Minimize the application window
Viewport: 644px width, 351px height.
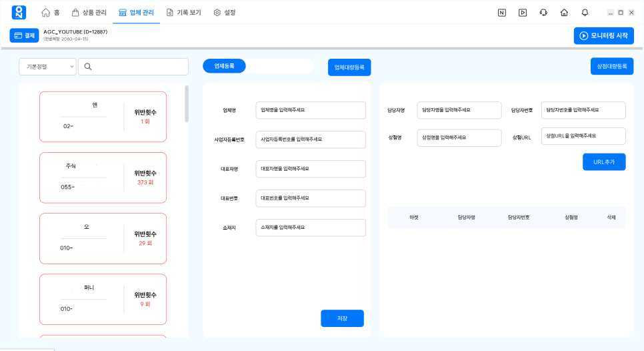(x=611, y=13)
